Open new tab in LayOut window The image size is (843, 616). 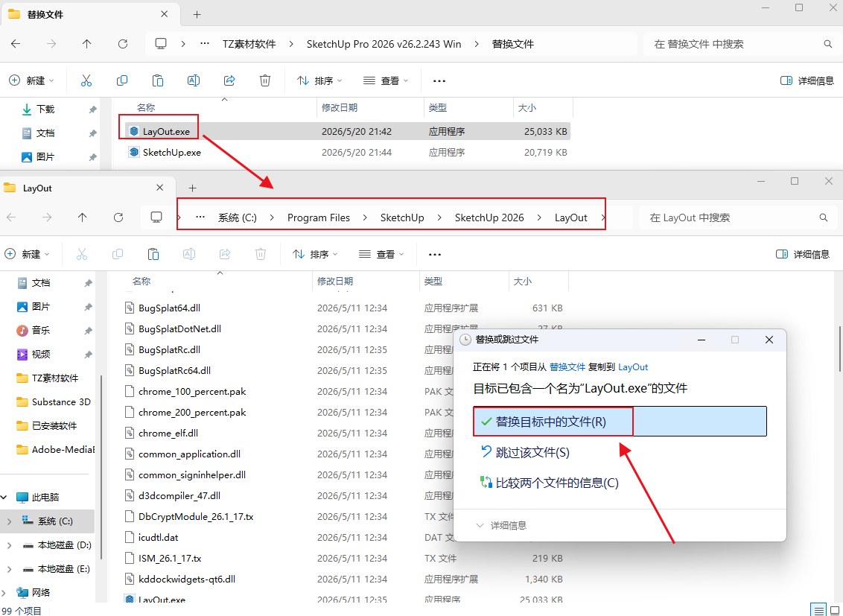coord(192,188)
